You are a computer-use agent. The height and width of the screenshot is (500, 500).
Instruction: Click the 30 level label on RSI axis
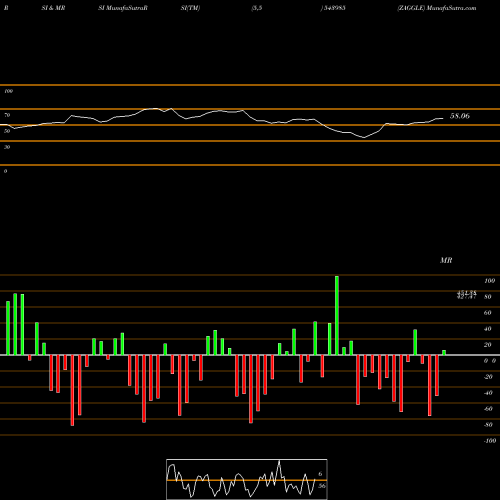click(x=7, y=147)
